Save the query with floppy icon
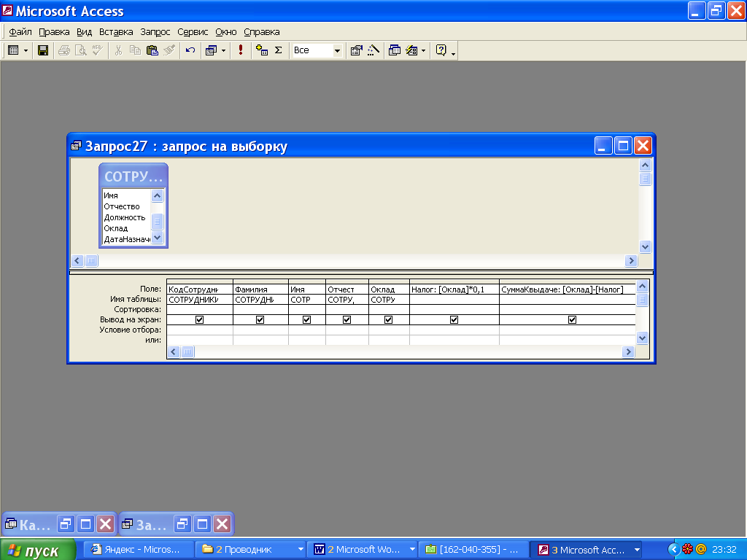The height and width of the screenshot is (560, 747). (x=43, y=50)
